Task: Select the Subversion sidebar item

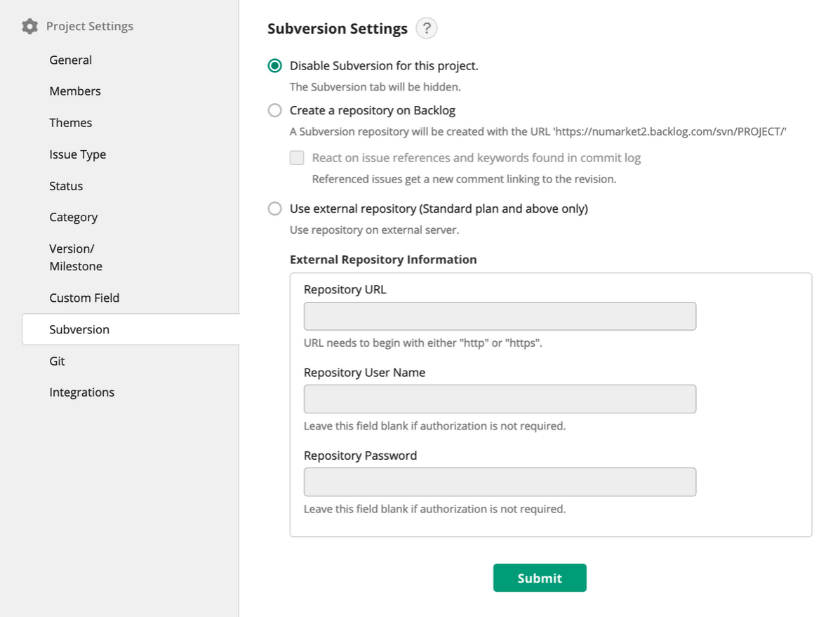Action: tap(131, 329)
